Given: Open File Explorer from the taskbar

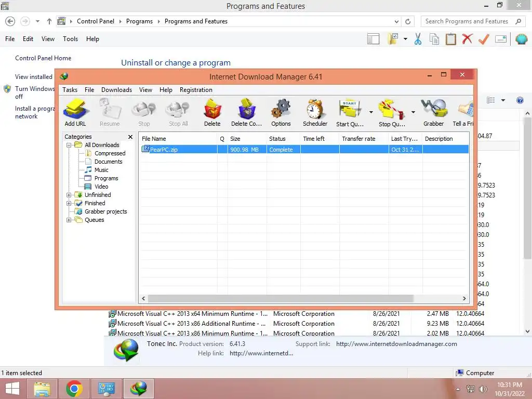Looking at the screenshot, I should click(42, 389).
